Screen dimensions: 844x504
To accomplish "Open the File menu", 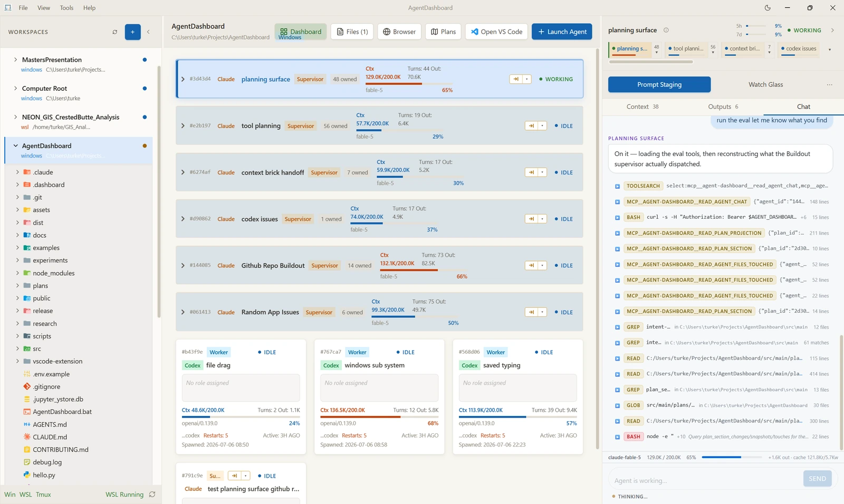I will 23,8.
